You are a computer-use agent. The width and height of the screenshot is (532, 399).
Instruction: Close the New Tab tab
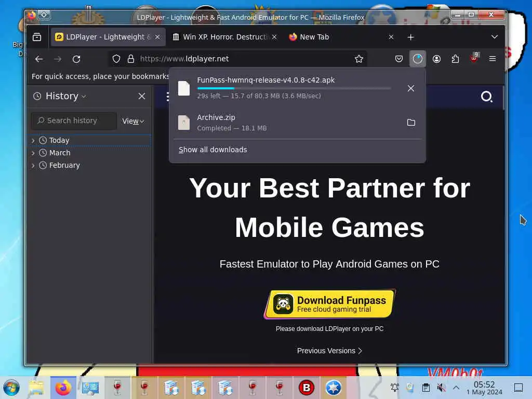[x=391, y=37]
